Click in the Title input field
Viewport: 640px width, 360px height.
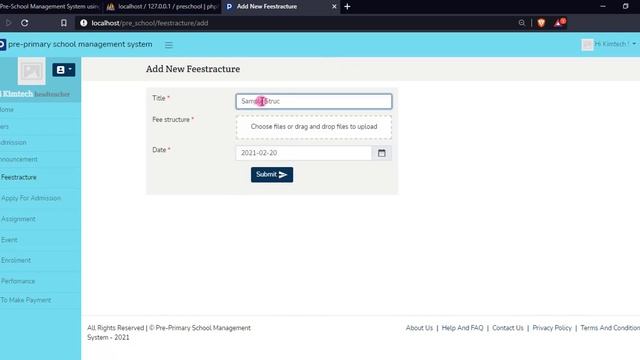click(x=314, y=101)
